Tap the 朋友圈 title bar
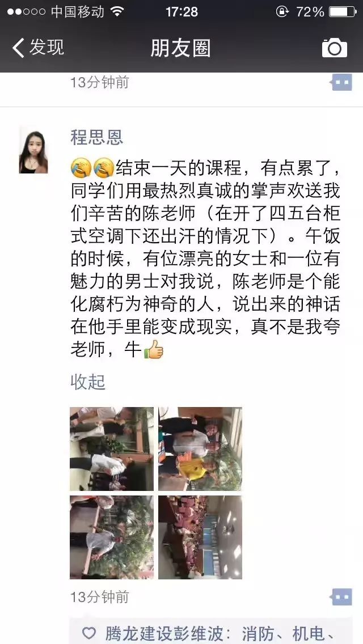Viewport: 363px width, 644px height. pyautogui.click(x=181, y=48)
